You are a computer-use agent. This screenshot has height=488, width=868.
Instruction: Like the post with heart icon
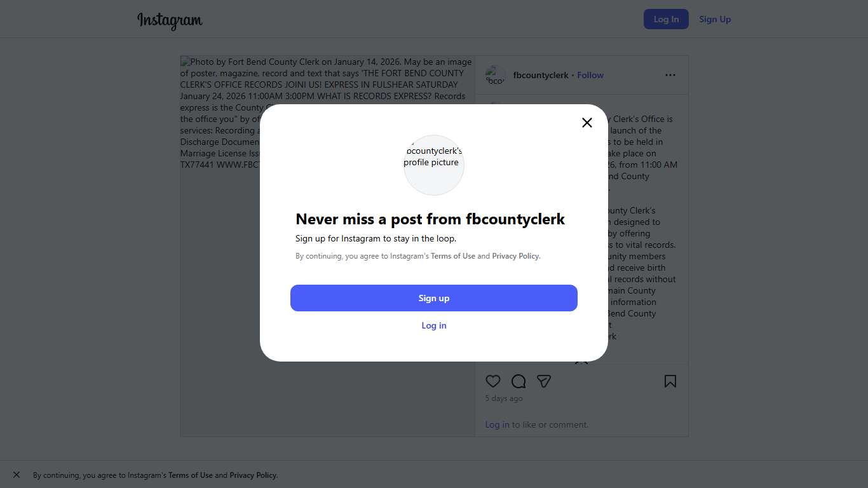tap(493, 381)
